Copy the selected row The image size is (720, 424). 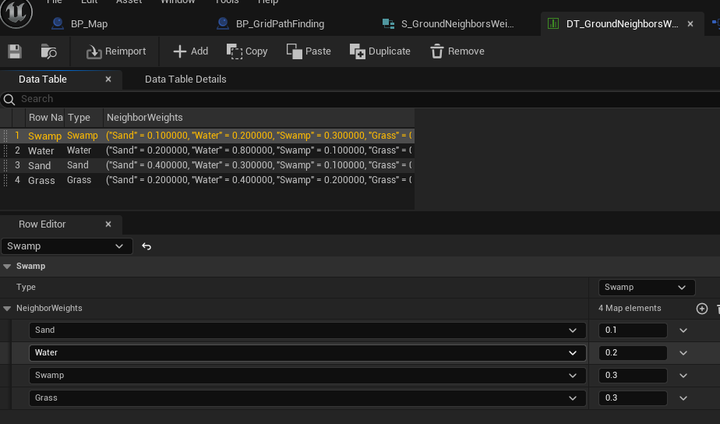click(247, 51)
